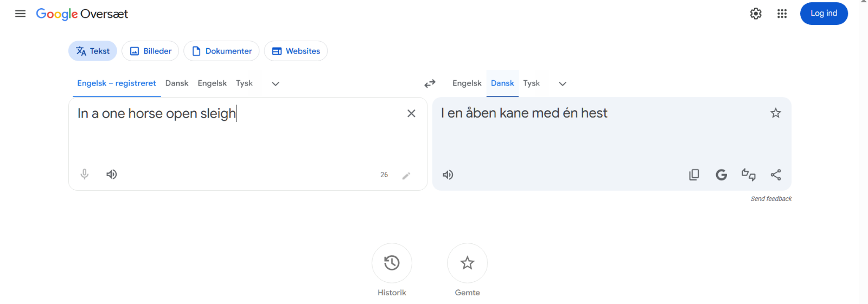The width and height of the screenshot is (868, 304).
Task: Open the handwriting pencil input tool
Action: (x=406, y=175)
